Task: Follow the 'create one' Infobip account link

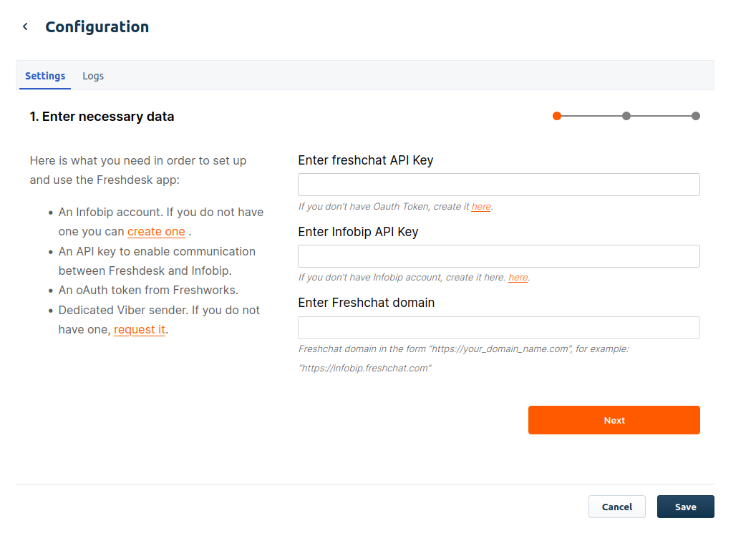Action: tap(156, 232)
